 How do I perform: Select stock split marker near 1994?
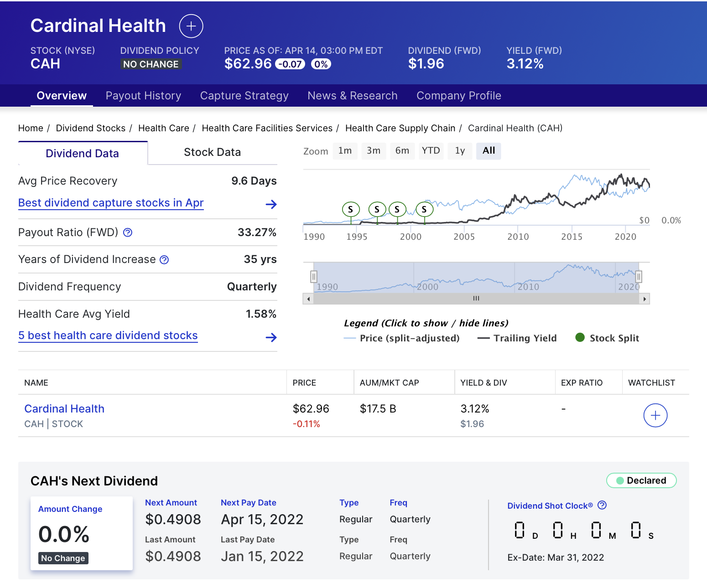[351, 209]
